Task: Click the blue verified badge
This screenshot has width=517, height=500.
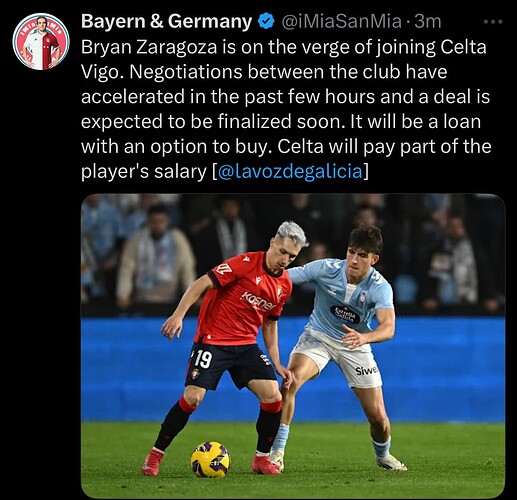Action: [266, 22]
